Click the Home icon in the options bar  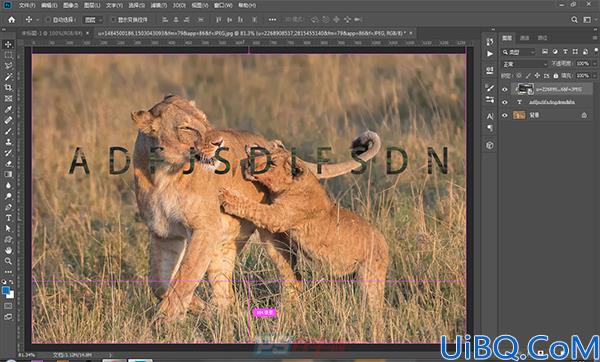click(11, 20)
